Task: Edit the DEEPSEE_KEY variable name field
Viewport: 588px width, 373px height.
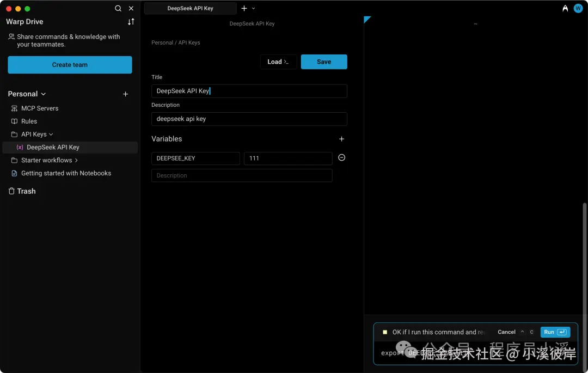Action: (195, 158)
